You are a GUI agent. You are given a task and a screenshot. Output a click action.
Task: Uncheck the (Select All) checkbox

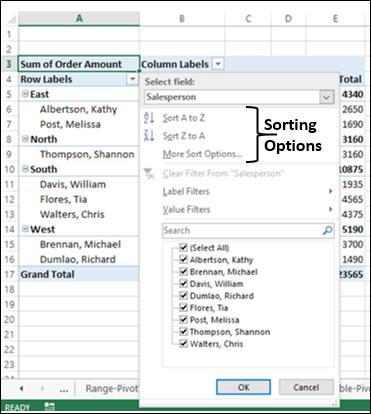click(x=183, y=248)
